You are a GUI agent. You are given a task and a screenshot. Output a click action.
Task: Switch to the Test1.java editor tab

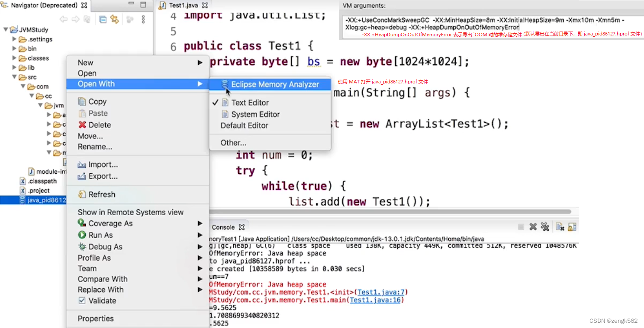pyautogui.click(x=184, y=6)
